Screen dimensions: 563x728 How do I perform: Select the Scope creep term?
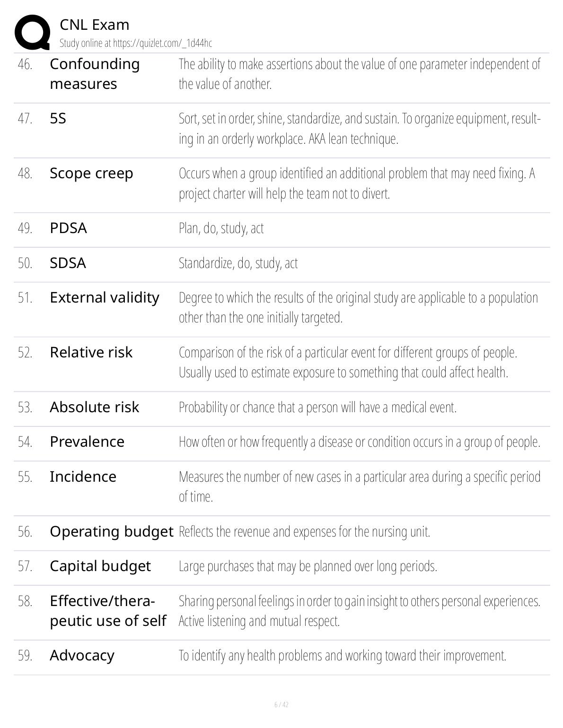click(91, 173)
